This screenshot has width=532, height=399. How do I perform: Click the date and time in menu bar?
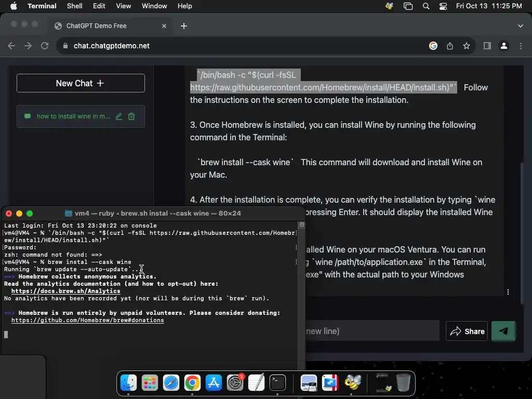coord(489,6)
